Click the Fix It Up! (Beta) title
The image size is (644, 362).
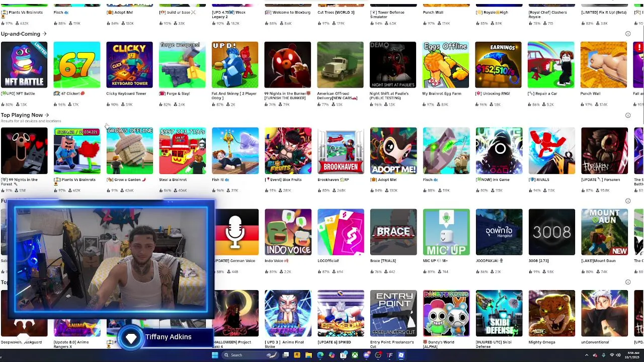point(604,12)
